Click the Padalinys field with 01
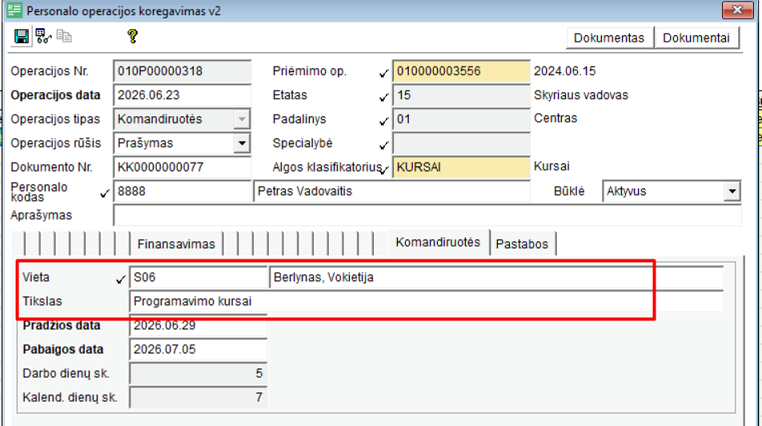762x426 pixels. point(461,119)
